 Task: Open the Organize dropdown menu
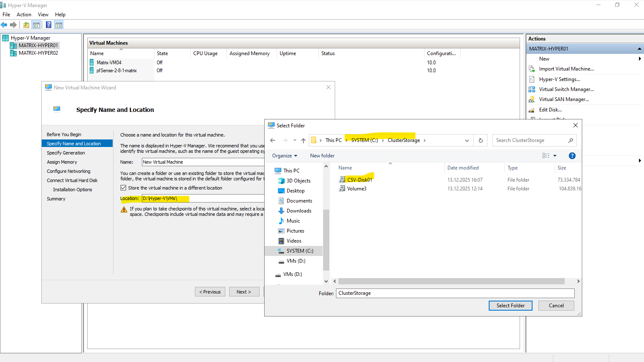285,156
